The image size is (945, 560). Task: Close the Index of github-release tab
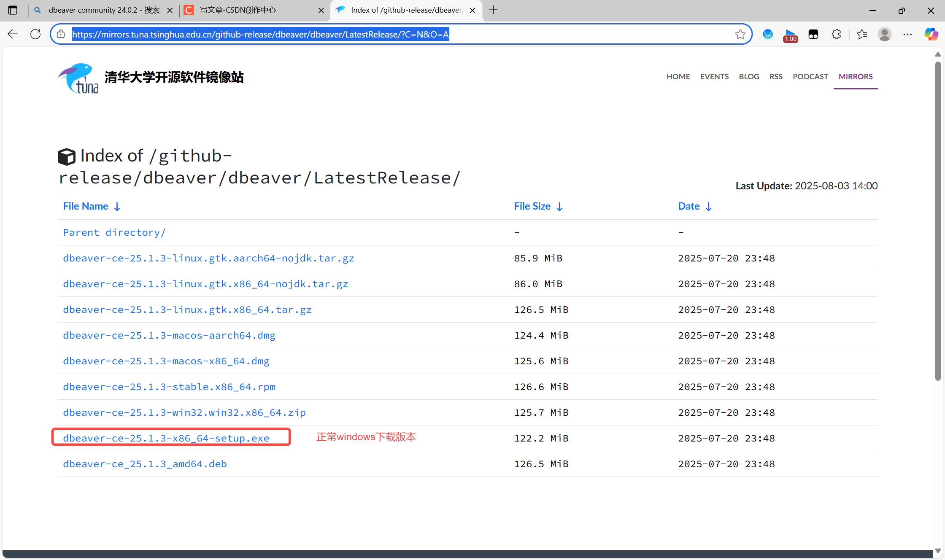pyautogui.click(x=472, y=11)
